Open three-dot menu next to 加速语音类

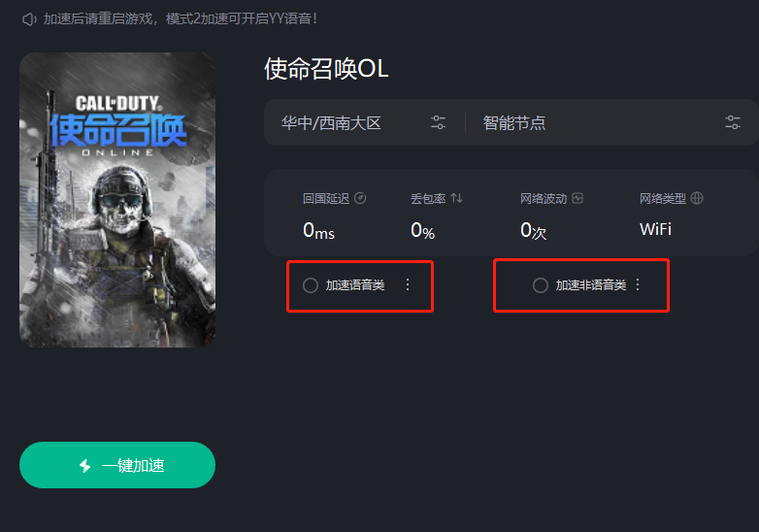pos(408,284)
